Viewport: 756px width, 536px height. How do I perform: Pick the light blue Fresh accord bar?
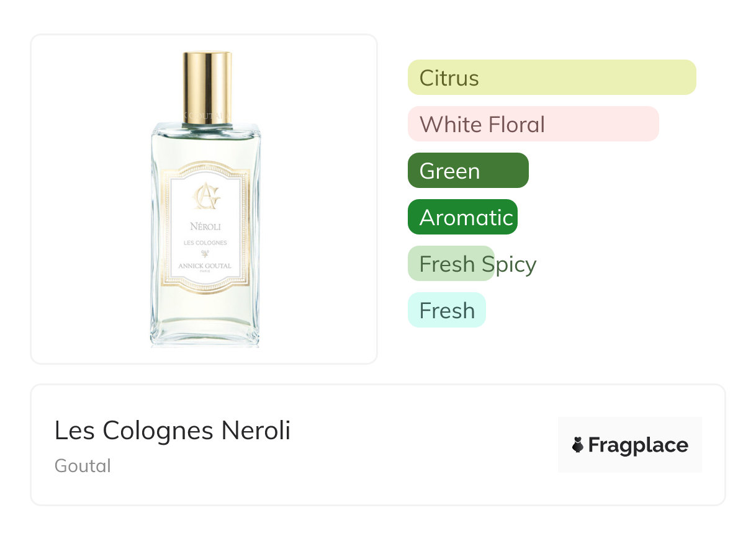(446, 310)
